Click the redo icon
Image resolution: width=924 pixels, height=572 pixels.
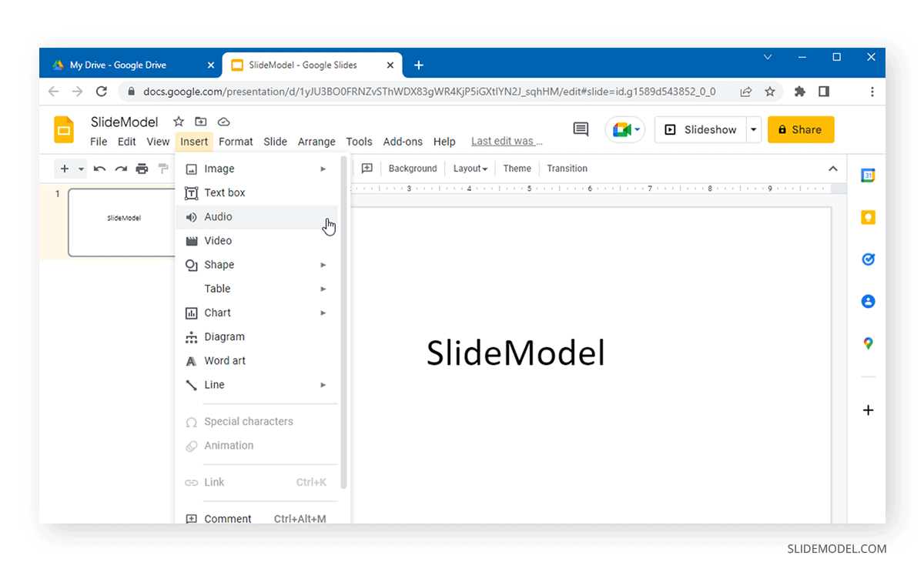[121, 169]
